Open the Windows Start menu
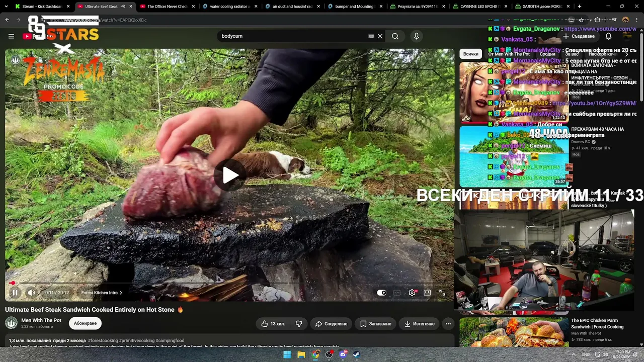 click(x=287, y=354)
